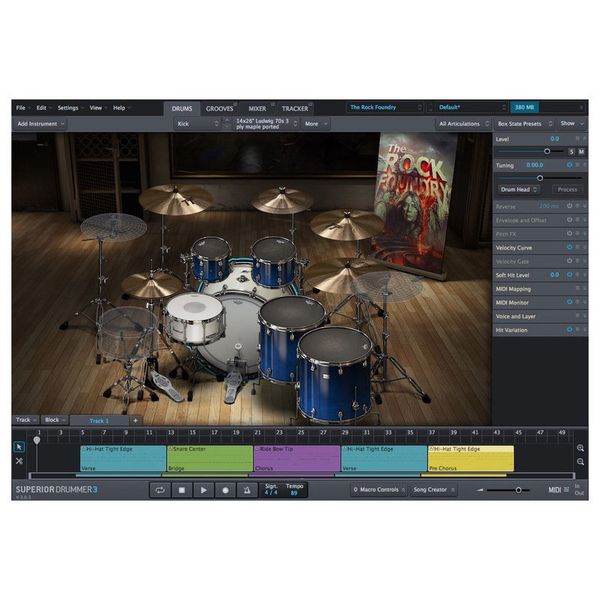
Task: Enable the Velocity Gate power button
Action: (569, 261)
